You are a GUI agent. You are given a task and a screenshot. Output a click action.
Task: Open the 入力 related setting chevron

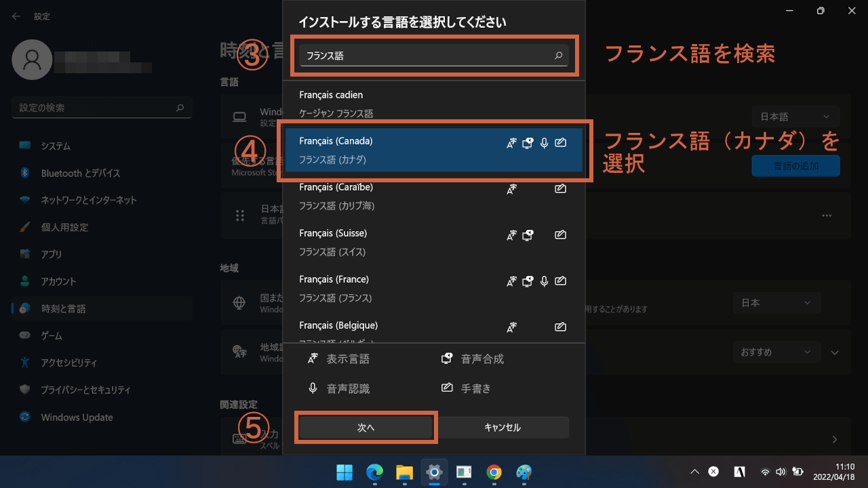tap(835, 439)
